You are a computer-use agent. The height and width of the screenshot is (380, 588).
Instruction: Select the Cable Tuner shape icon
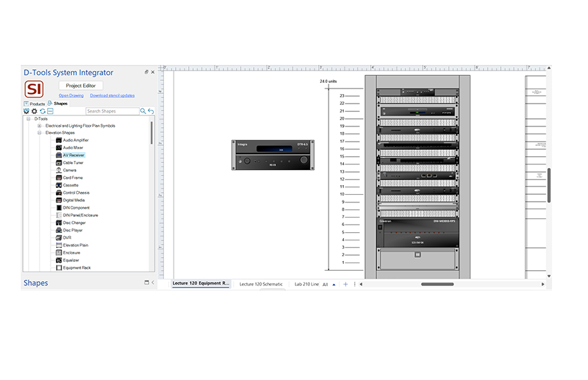point(59,162)
